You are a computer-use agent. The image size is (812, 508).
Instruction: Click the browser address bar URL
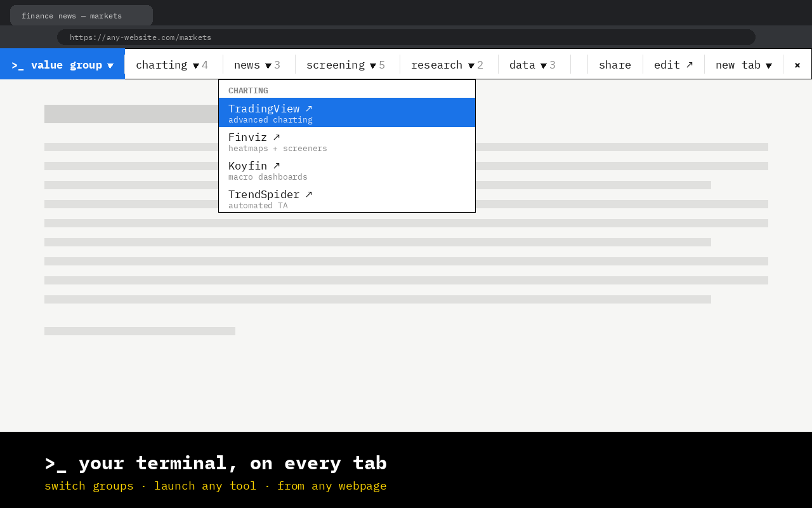[406, 37]
